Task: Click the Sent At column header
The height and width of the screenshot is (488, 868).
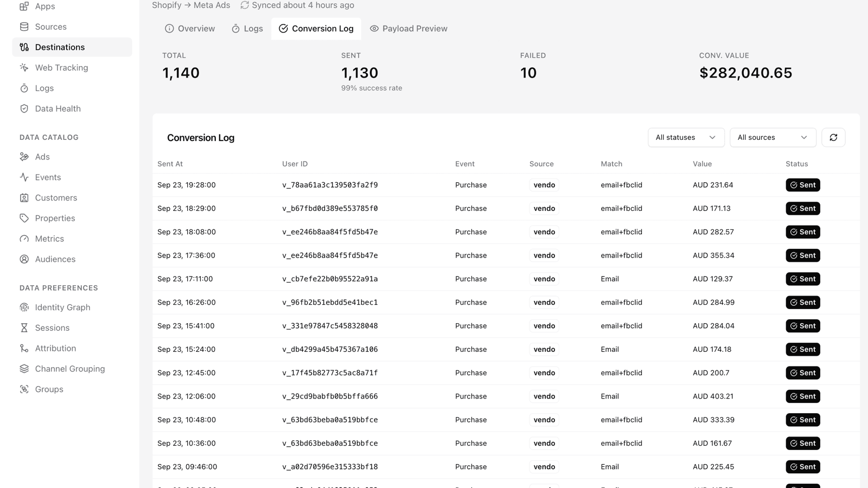Action: tap(170, 164)
